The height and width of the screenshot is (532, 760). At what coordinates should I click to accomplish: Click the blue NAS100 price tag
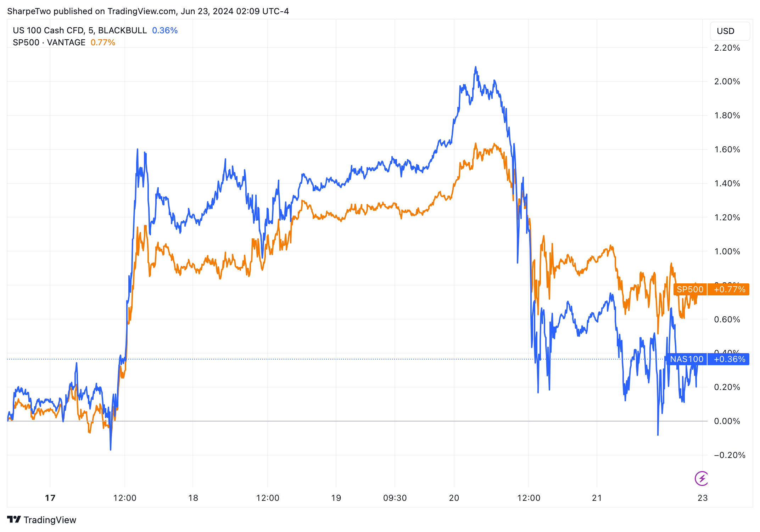[x=687, y=359]
